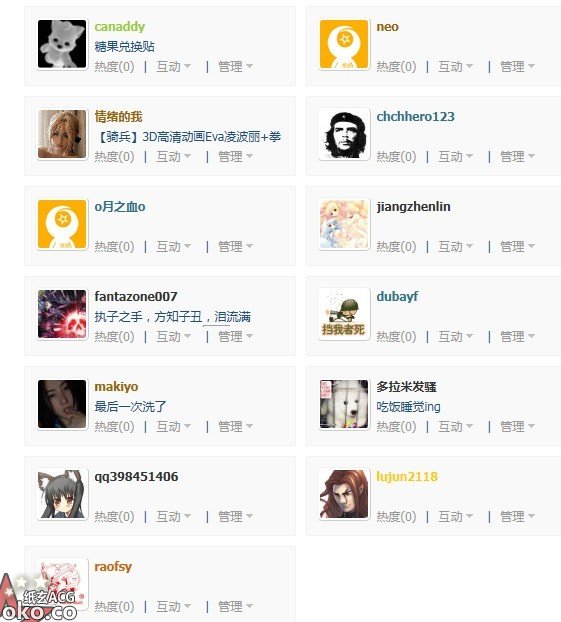The image size is (561, 622).
Task: Open dubayf's soldier cartoon avatar
Action: click(344, 314)
